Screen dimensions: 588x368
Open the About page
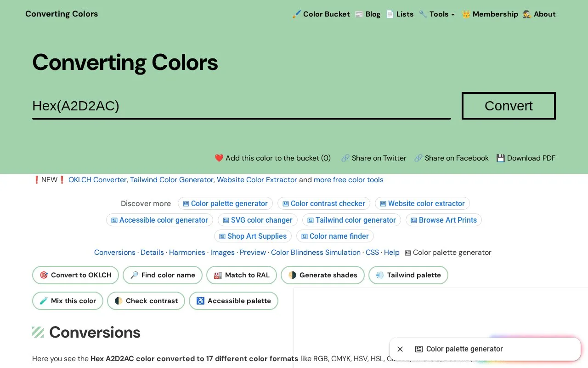[539, 14]
